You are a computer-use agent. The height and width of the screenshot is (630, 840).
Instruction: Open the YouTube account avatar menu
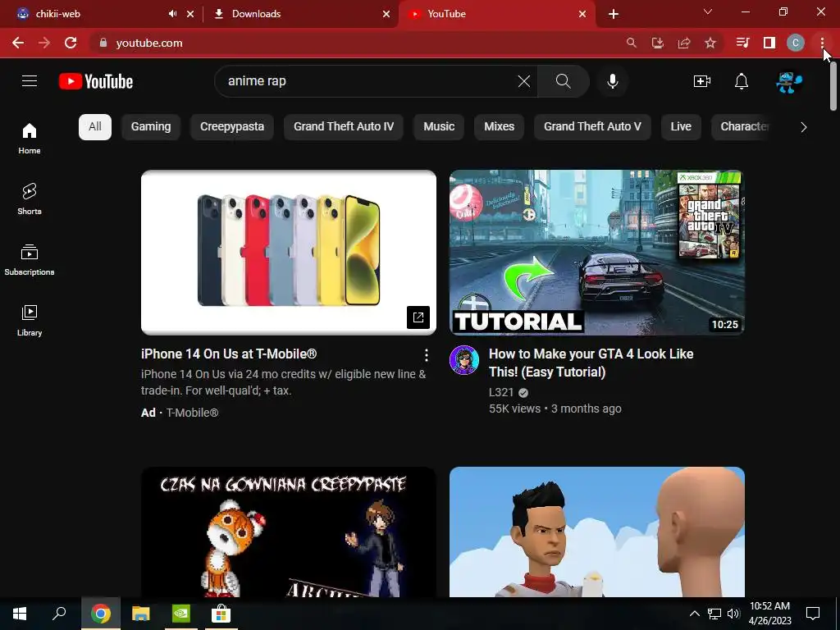789,81
